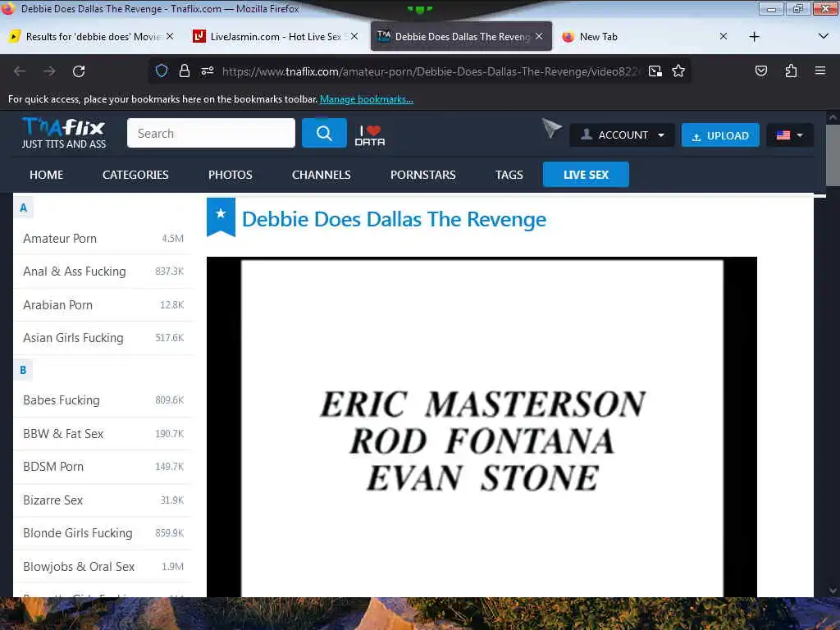The width and height of the screenshot is (840, 630).
Task: Open Firefox application menu
Action: [x=820, y=71]
